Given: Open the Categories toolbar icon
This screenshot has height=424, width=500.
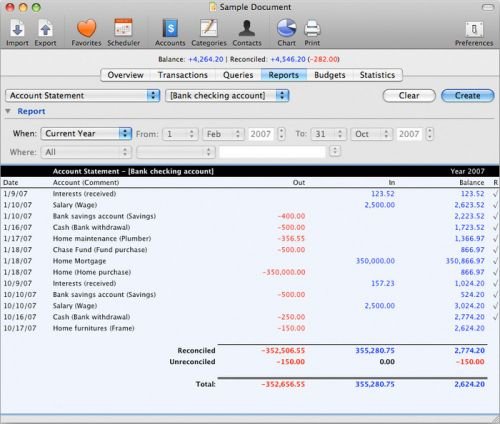Looking at the screenshot, I should (209, 28).
